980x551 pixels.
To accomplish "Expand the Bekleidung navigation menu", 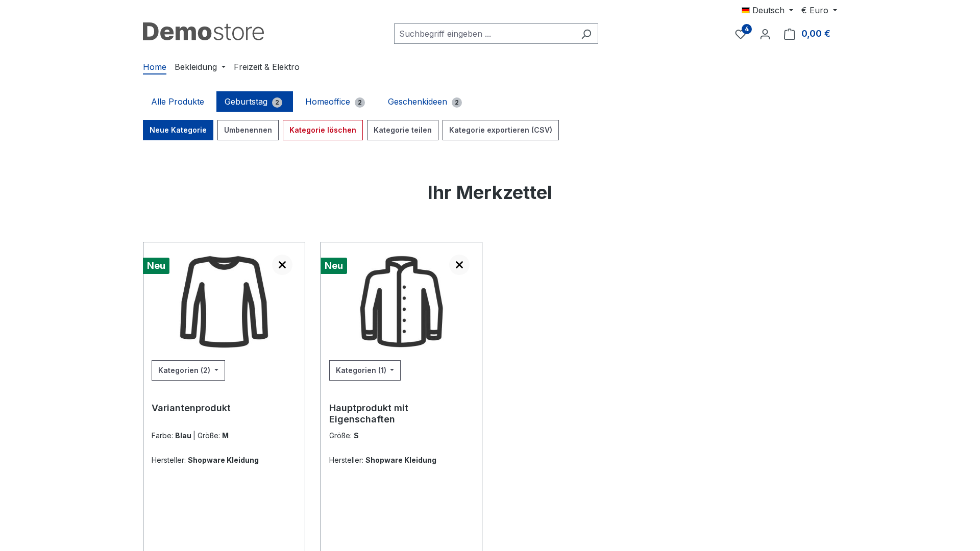I will tap(200, 67).
